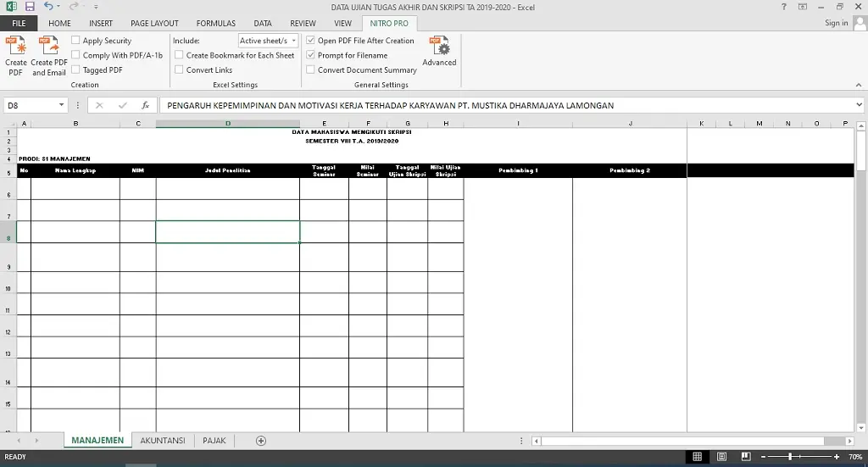Select column D header
Screen dimensions: 868x467
[227, 124]
